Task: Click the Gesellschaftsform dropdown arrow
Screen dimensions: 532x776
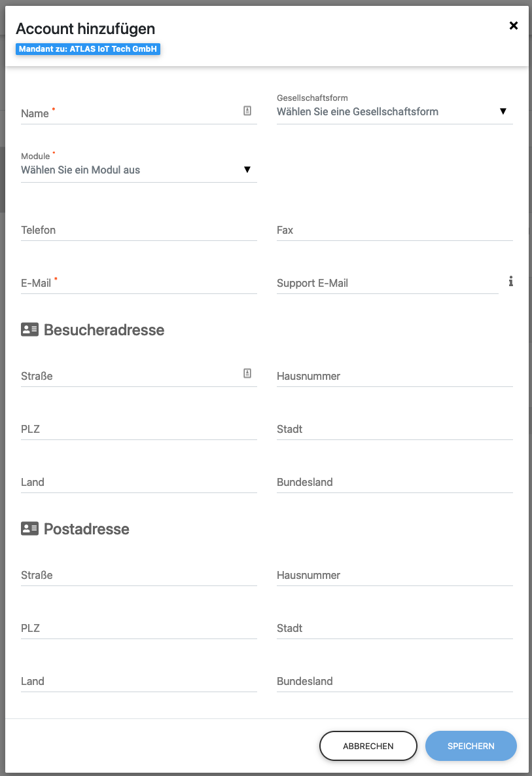Action: pos(503,111)
